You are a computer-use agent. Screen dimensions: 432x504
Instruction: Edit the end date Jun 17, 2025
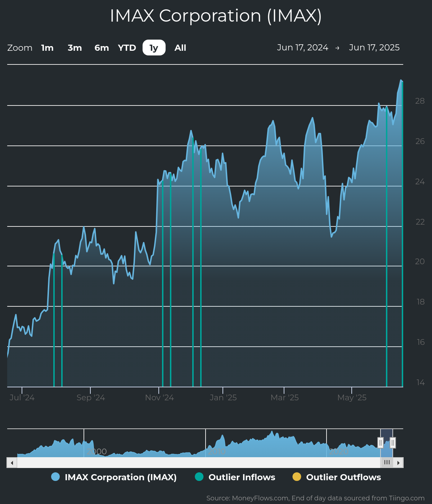coord(374,48)
